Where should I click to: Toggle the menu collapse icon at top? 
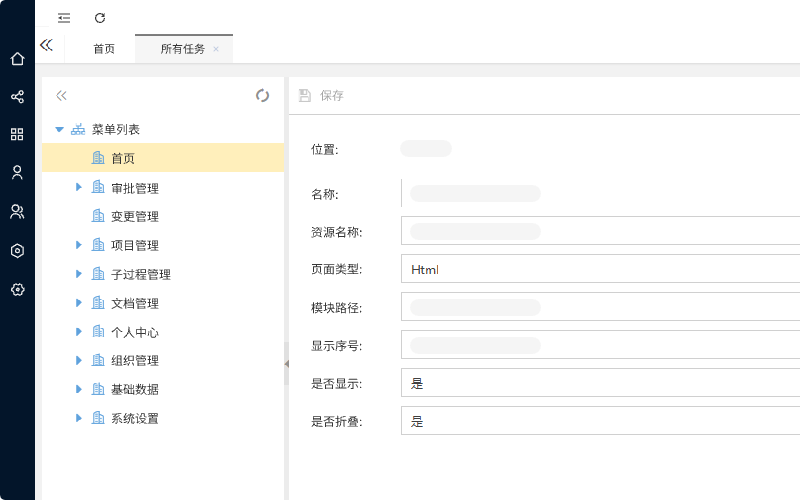click(x=64, y=18)
